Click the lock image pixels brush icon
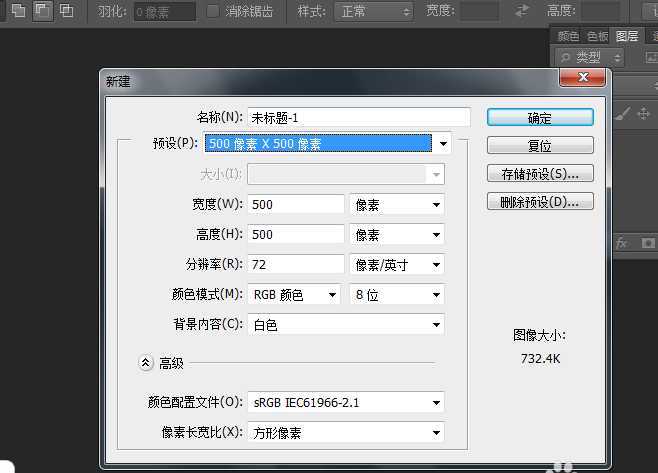This screenshot has width=658, height=473. pos(622,114)
